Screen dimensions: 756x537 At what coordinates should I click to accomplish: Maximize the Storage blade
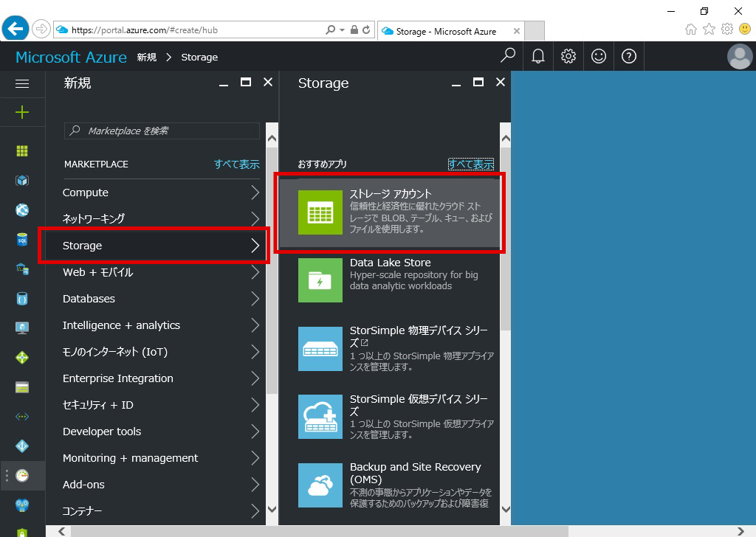coord(478,83)
